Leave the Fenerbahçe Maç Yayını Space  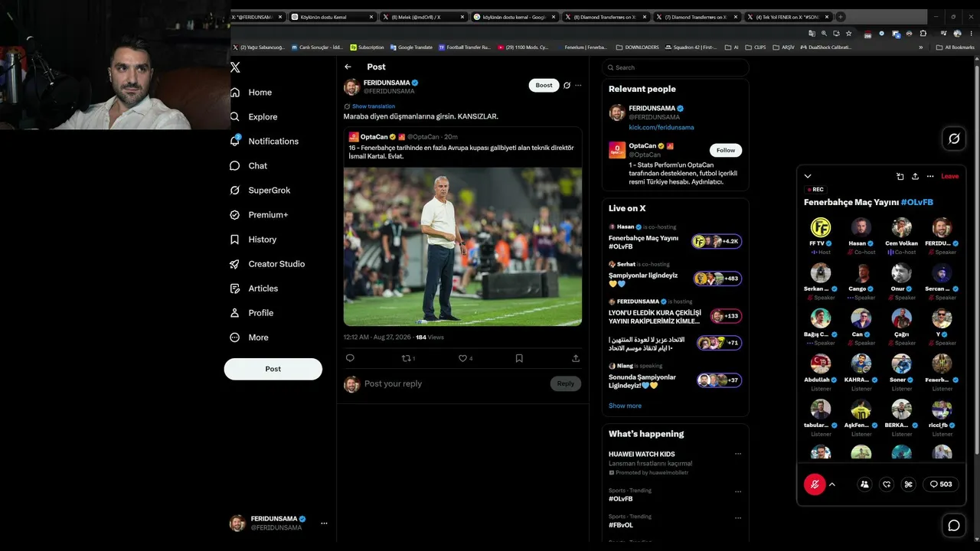[949, 176]
